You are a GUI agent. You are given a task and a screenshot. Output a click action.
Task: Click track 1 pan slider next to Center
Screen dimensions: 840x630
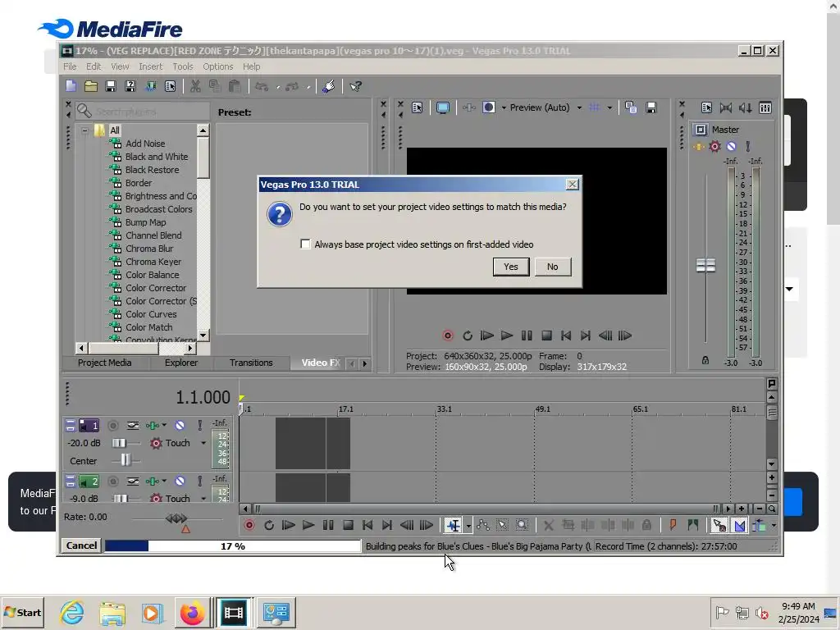tap(126, 460)
